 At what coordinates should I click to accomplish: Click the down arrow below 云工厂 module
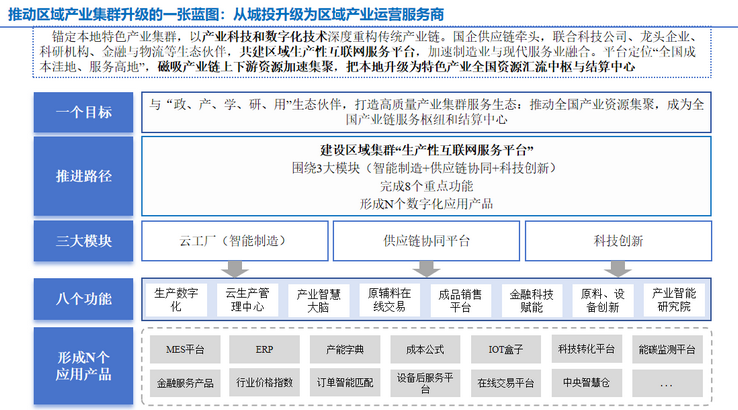[x=236, y=269]
